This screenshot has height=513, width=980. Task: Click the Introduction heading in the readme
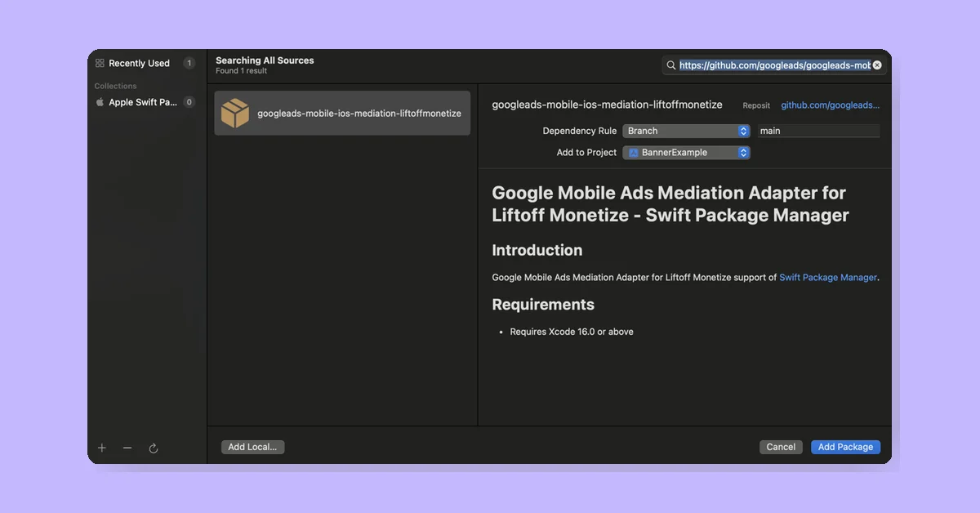pos(537,251)
